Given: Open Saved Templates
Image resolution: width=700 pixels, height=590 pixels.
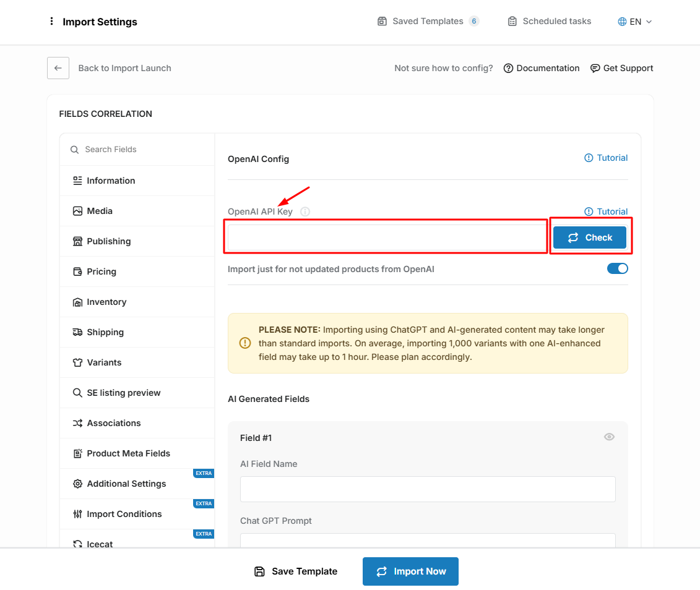Looking at the screenshot, I should [x=428, y=22].
